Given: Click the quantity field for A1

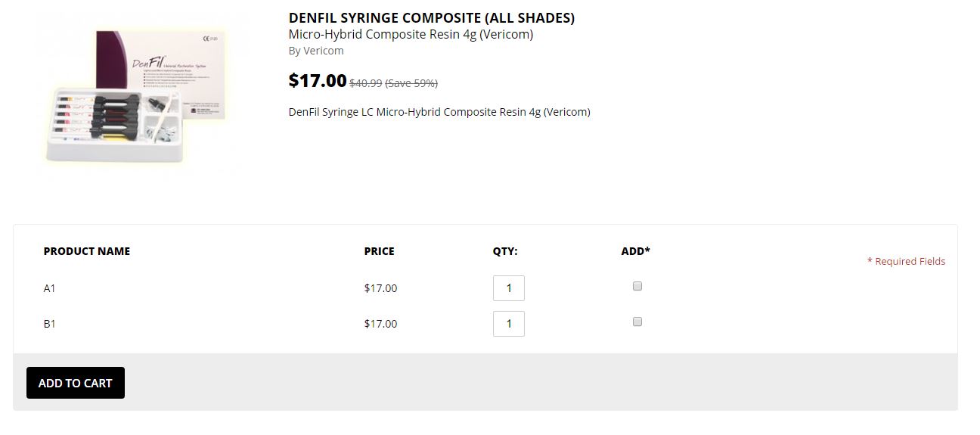Looking at the screenshot, I should 509,288.
